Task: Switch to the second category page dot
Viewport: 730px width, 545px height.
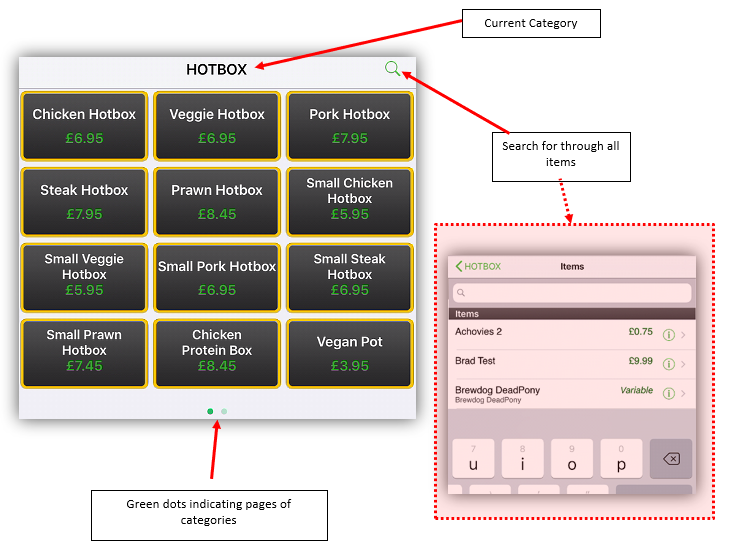Action: pos(224,411)
